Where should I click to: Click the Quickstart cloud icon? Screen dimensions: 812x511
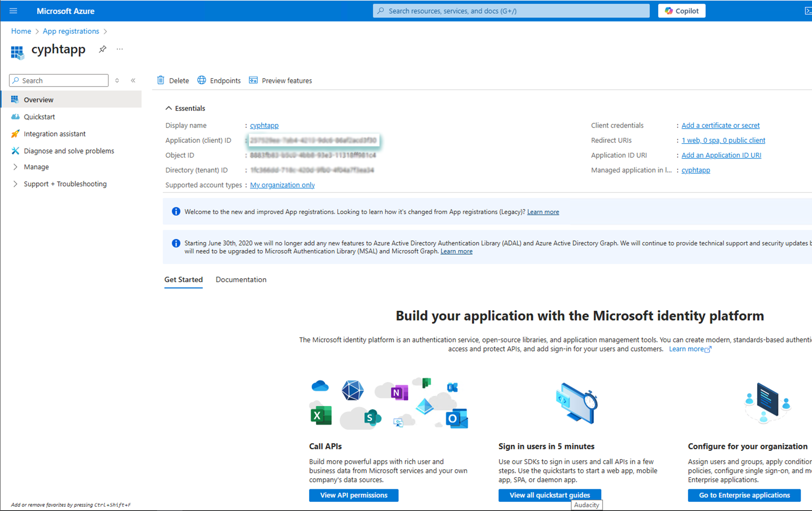click(15, 116)
